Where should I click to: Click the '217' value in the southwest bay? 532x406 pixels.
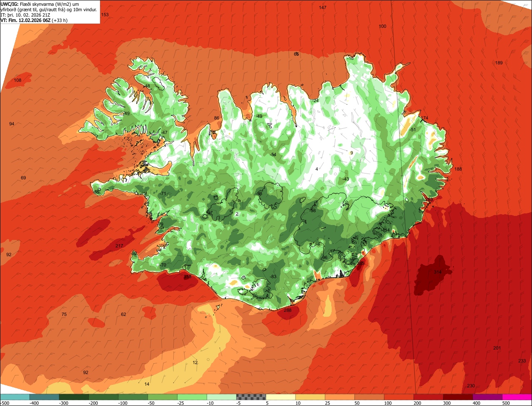(x=119, y=246)
